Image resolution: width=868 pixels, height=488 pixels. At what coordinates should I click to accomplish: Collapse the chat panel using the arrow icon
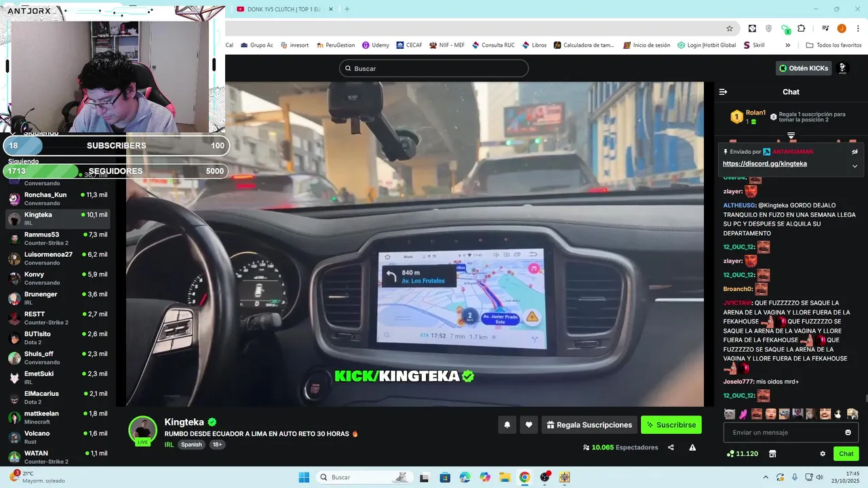pyautogui.click(x=723, y=91)
